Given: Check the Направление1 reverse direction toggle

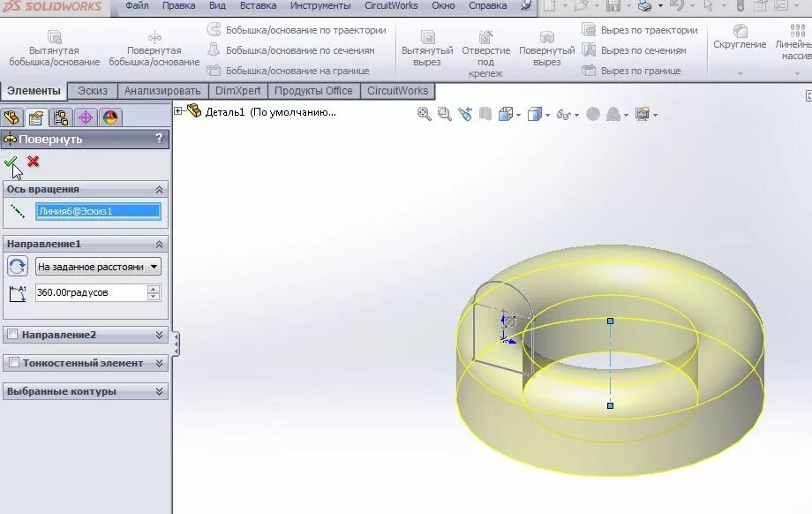Looking at the screenshot, I should tap(17, 266).
